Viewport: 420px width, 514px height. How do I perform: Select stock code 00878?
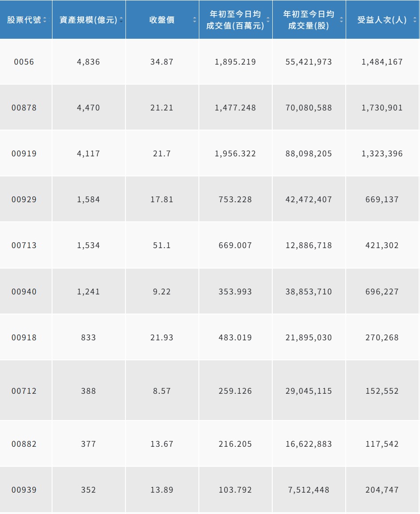[x=24, y=107]
